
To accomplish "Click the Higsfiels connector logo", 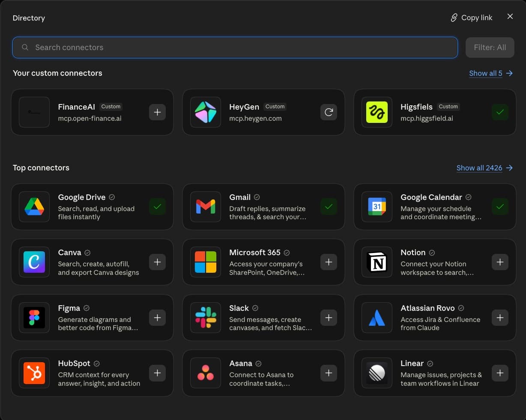I will click(377, 112).
